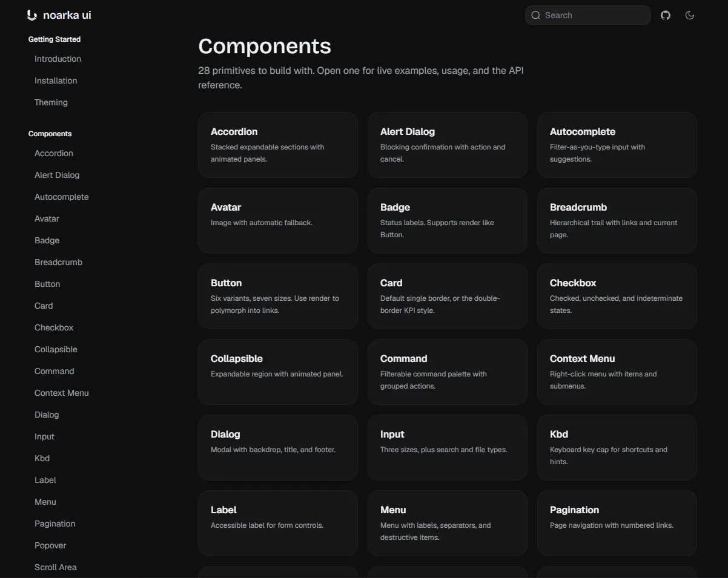
Task: Select Avatar in the sidebar
Action: tap(47, 218)
